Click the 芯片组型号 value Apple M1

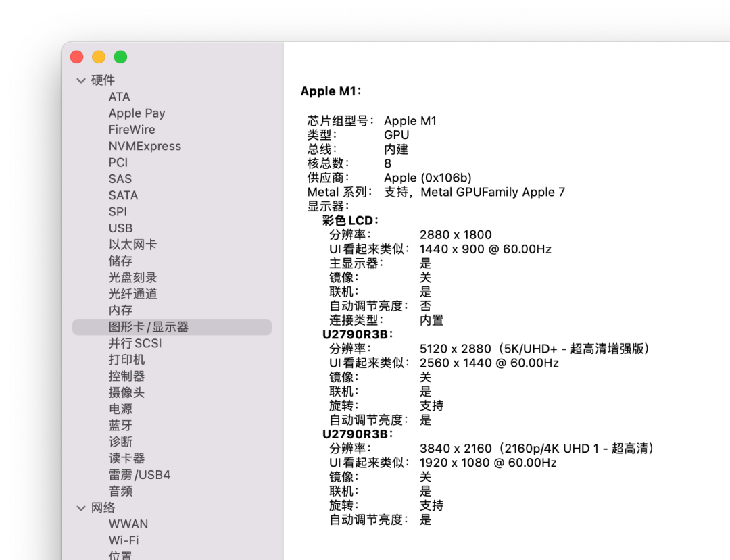pyautogui.click(x=410, y=121)
